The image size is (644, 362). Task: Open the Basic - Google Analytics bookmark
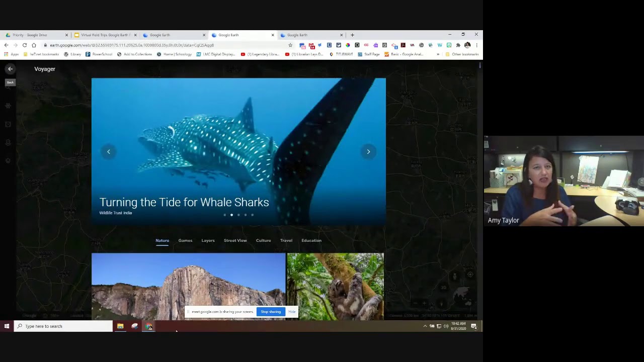pyautogui.click(x=404, y=54)
